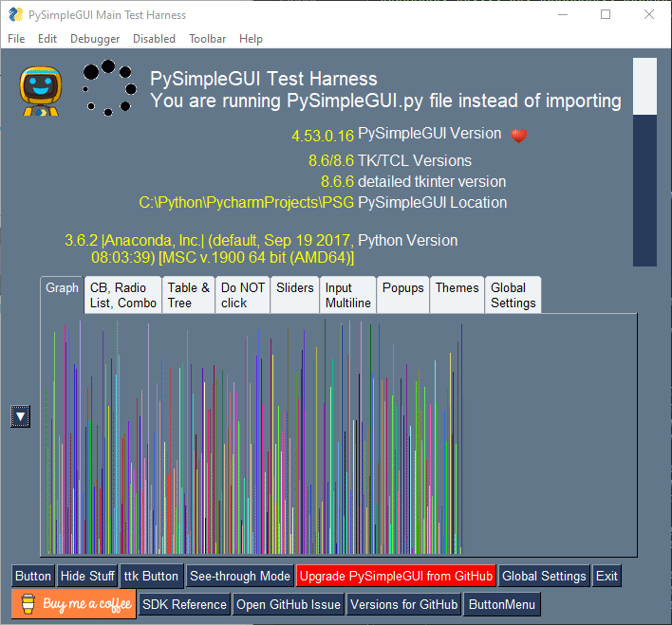
Task: Collapse the section with the down arrow
Action: (x=20, y=416)
